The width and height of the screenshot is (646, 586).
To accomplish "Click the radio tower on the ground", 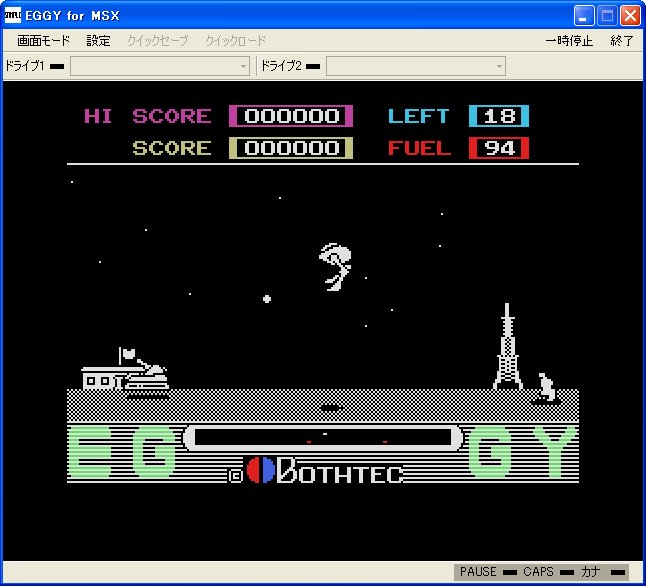I will click(507, 346).
